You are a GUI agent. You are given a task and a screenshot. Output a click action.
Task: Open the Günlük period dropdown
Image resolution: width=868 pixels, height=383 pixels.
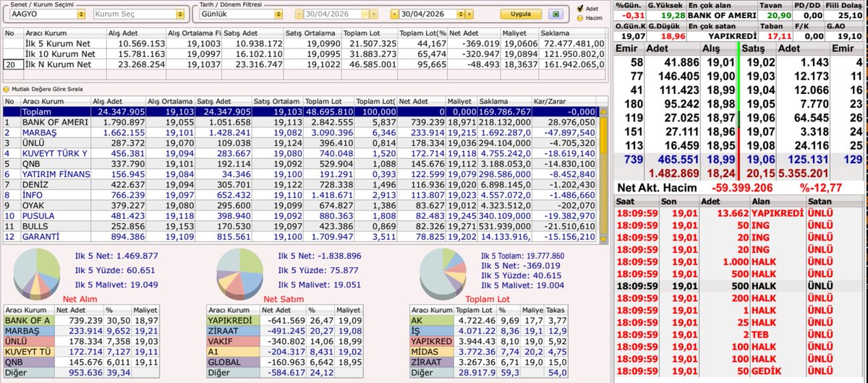tap(278, 14)
